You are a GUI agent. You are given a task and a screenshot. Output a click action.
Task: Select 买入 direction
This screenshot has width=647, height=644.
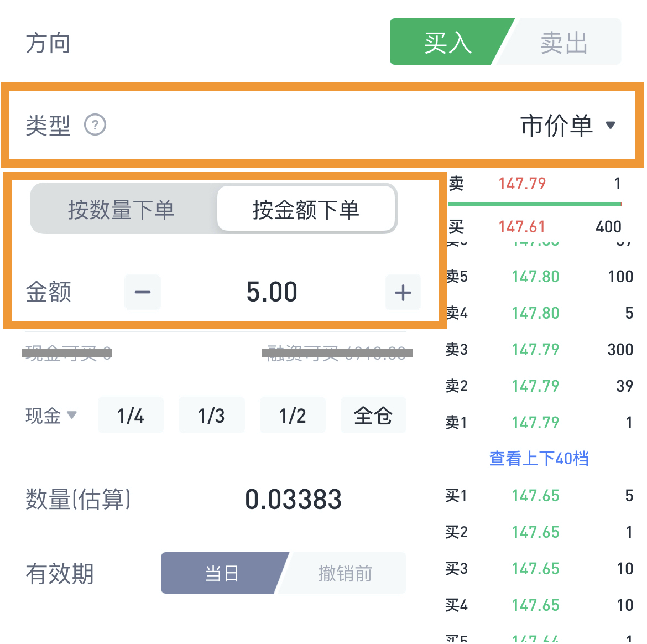[x=447, y=43]
